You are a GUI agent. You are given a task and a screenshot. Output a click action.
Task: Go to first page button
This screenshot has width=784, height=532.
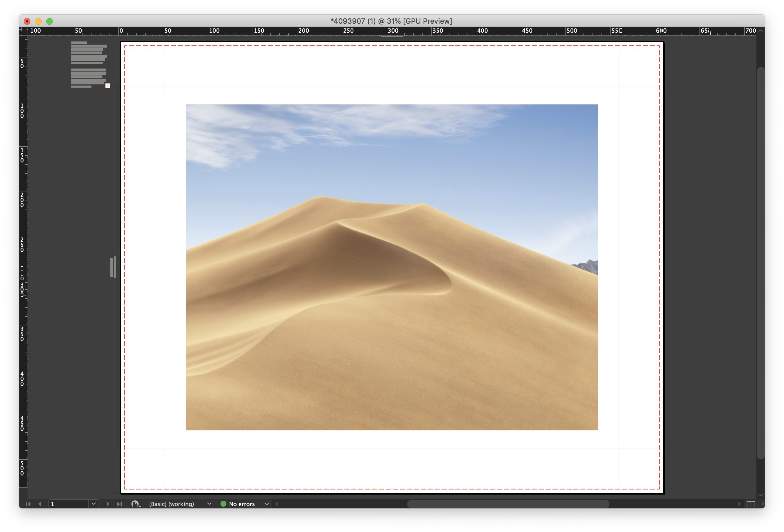[x=28, y=504]
